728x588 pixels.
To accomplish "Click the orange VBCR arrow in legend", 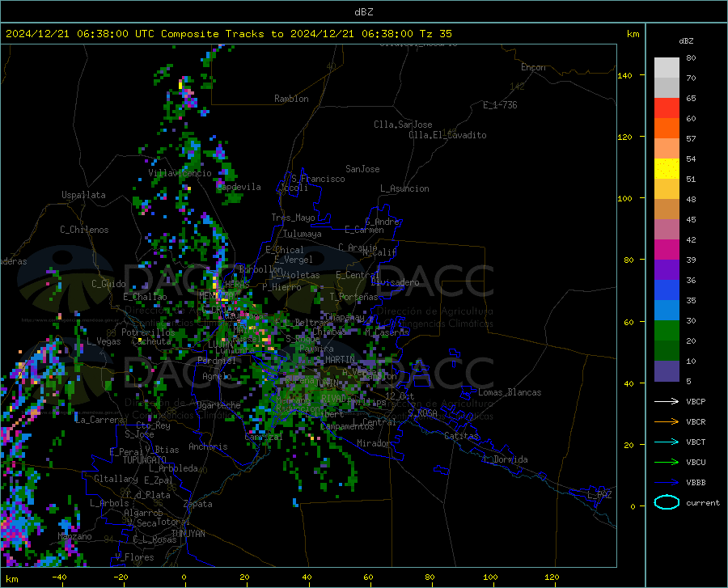I will pos(667,422).
